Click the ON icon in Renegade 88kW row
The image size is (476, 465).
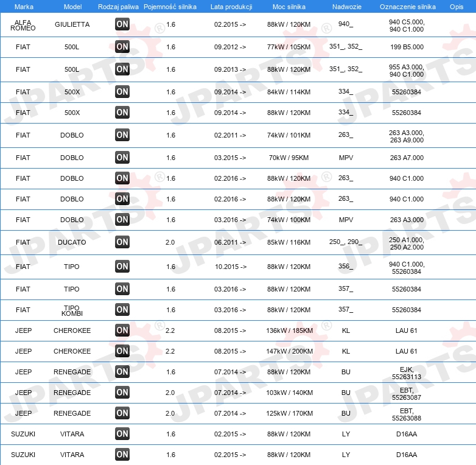[x=122, y=372]
